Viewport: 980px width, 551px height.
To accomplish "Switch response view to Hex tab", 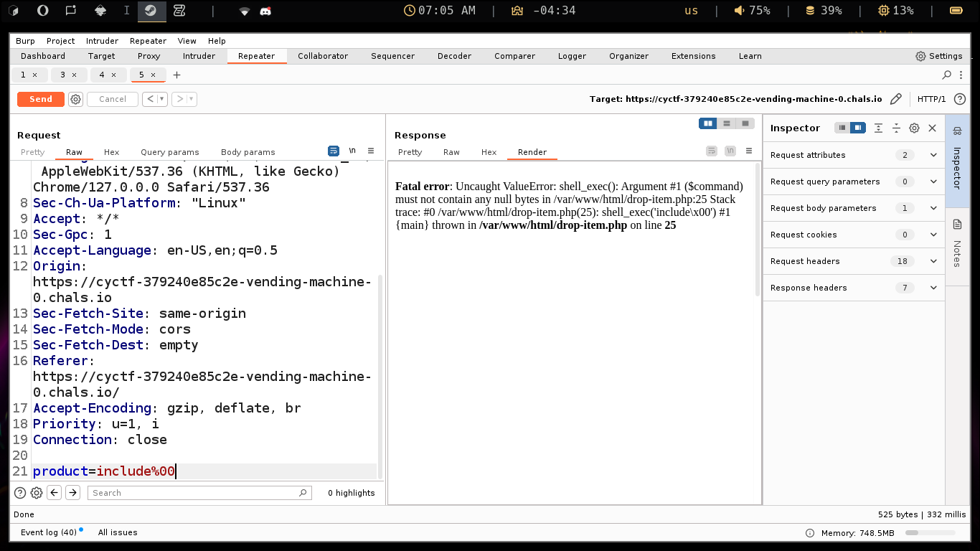I will 489,152.
